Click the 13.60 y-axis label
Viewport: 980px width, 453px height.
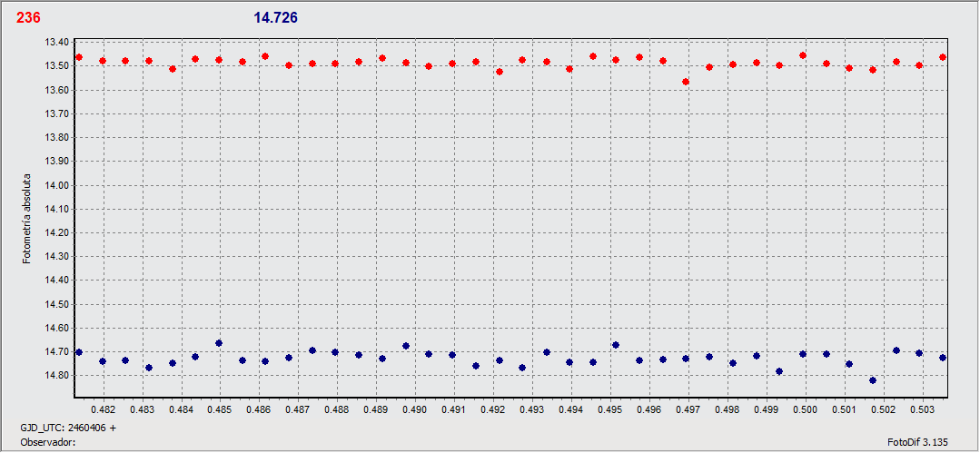57,89
